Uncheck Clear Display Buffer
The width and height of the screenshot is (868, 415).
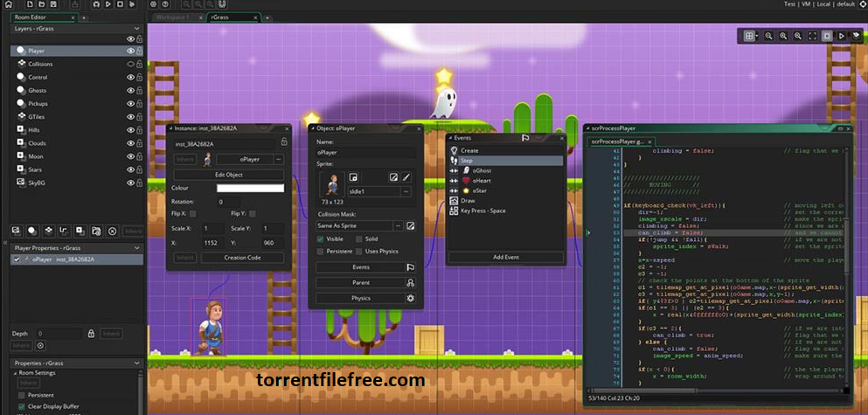coord(22,407)
